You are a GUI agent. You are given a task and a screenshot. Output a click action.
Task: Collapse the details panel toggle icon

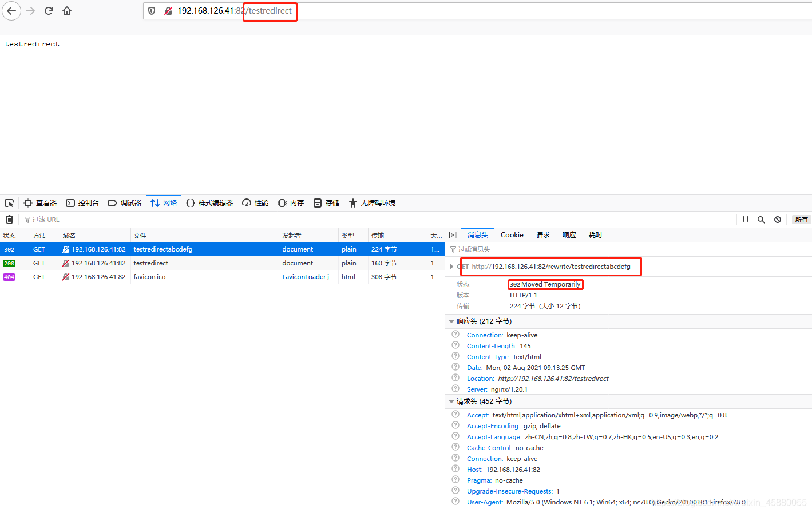click(x=453, y=235)
